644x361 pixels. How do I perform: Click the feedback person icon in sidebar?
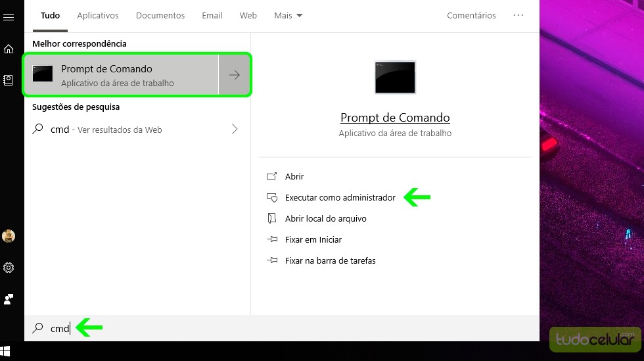9,299
